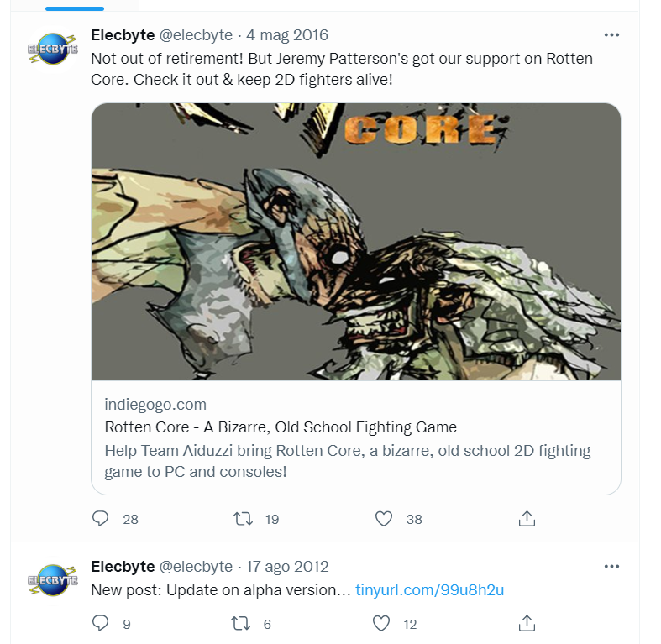Click the Elecbyte name on 2016 tweet
The height and width of the screenshot is (644, 661).
tap(123, 35)
